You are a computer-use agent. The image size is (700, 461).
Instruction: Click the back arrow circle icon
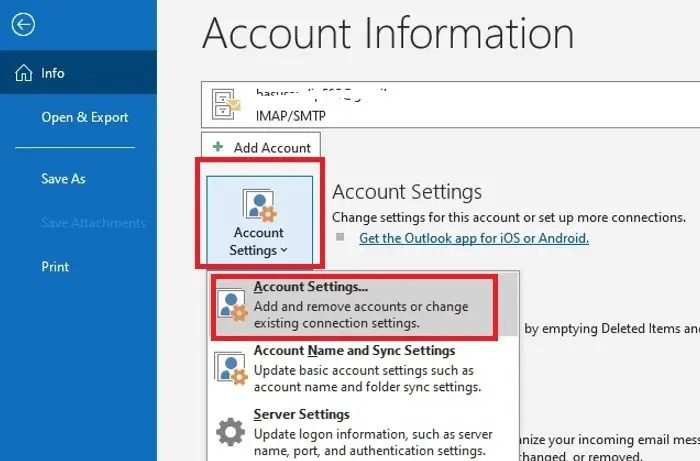(23, 24)
